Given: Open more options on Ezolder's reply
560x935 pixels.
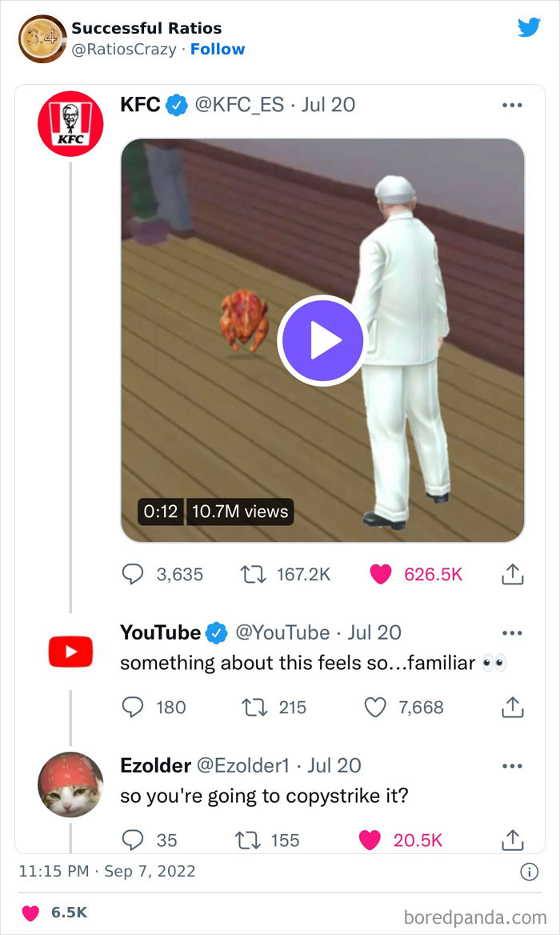Looking at the screenshot, I should pyautogui.click(x=512, y=766).
